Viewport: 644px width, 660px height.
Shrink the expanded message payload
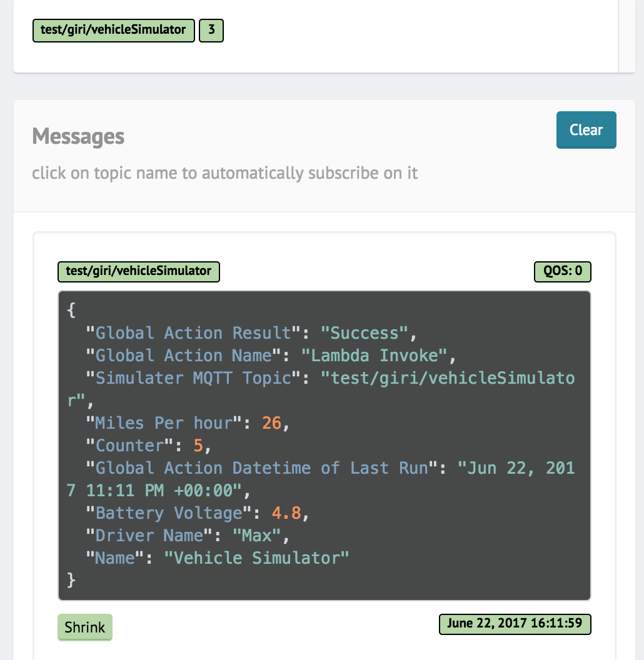84,627
